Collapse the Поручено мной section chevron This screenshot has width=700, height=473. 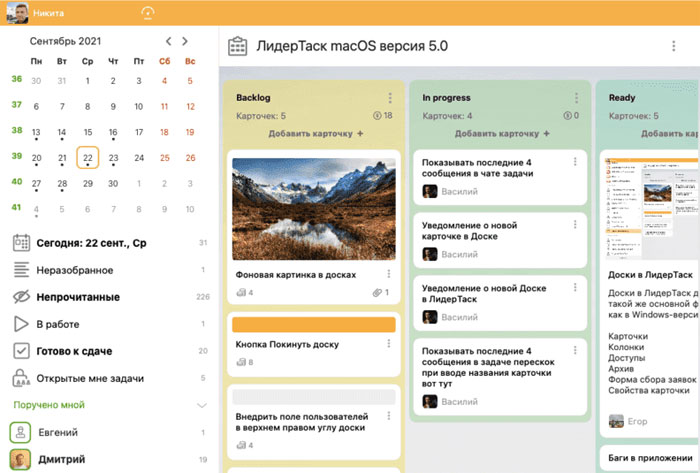point(202,405)
